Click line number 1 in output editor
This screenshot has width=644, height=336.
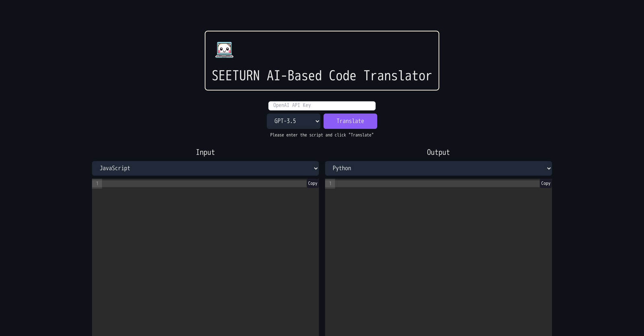(330, 184)
